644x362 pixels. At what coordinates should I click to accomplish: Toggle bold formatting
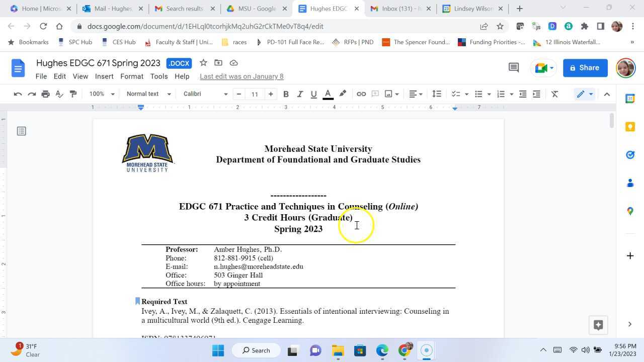pyautogui.click(x=286, y=94)
